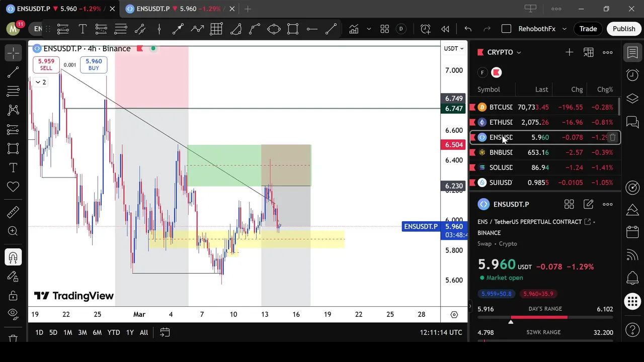The image size is (644, 362).
Task: Select SOLUSD row in watchlist
Action: (x=545, y=167)
